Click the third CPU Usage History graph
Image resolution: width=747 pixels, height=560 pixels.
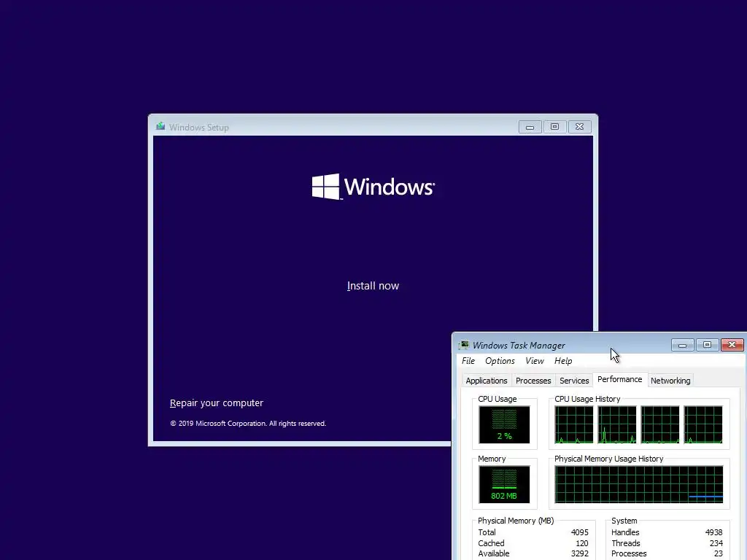659,425
